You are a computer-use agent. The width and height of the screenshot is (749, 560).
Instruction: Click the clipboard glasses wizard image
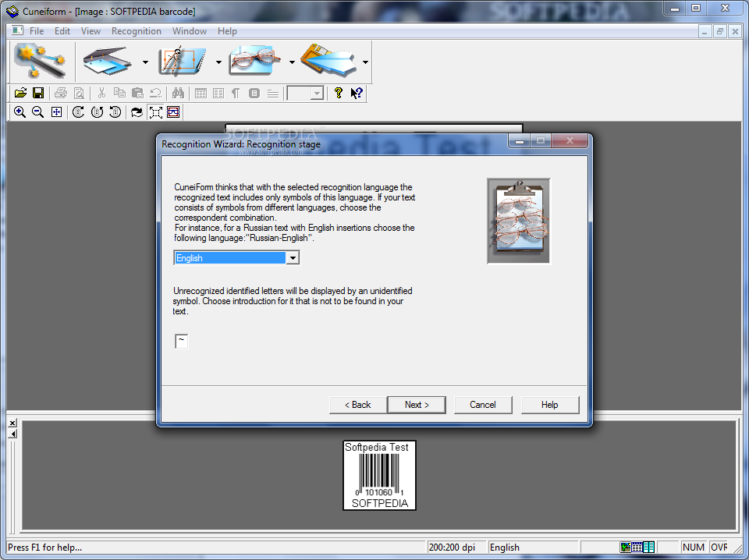click(x=519, y=221)
